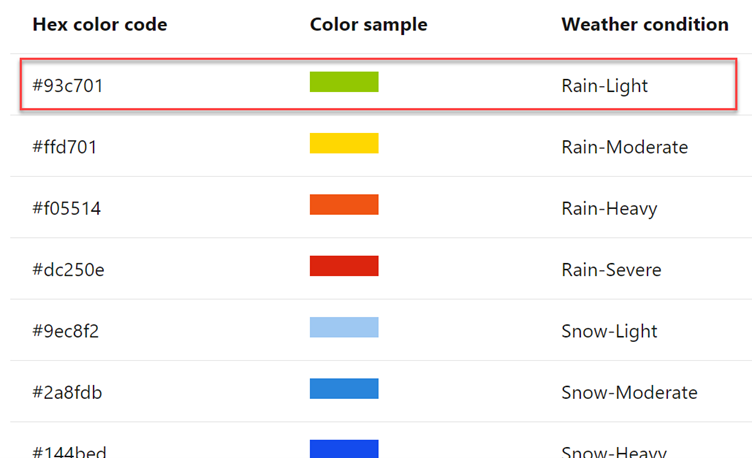Select the #dc250e hex code text

(x=68, y=270)
